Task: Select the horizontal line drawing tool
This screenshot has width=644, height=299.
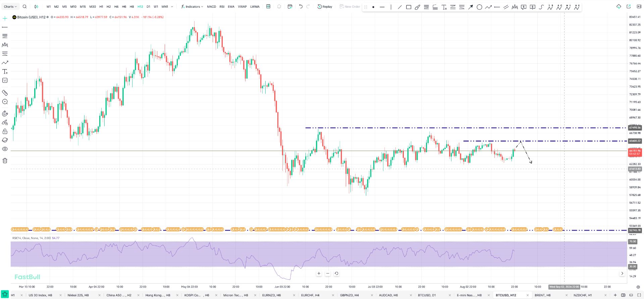Action: tap(382, 7)
